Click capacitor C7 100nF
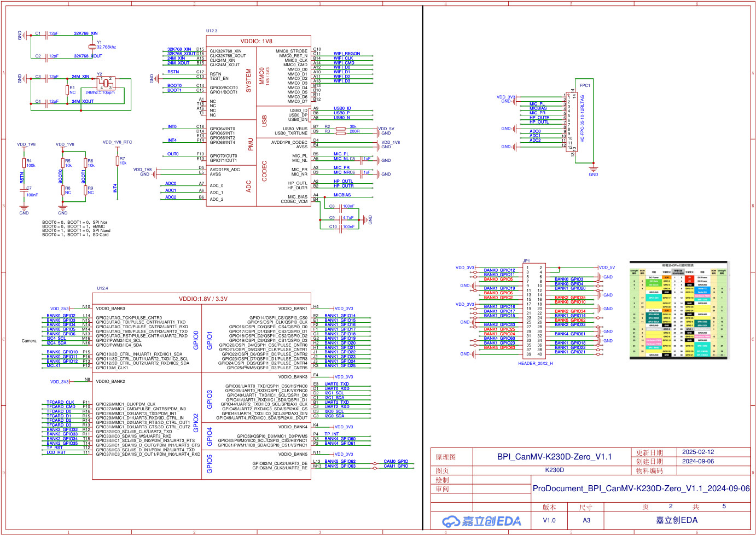 tap(24, 191)
